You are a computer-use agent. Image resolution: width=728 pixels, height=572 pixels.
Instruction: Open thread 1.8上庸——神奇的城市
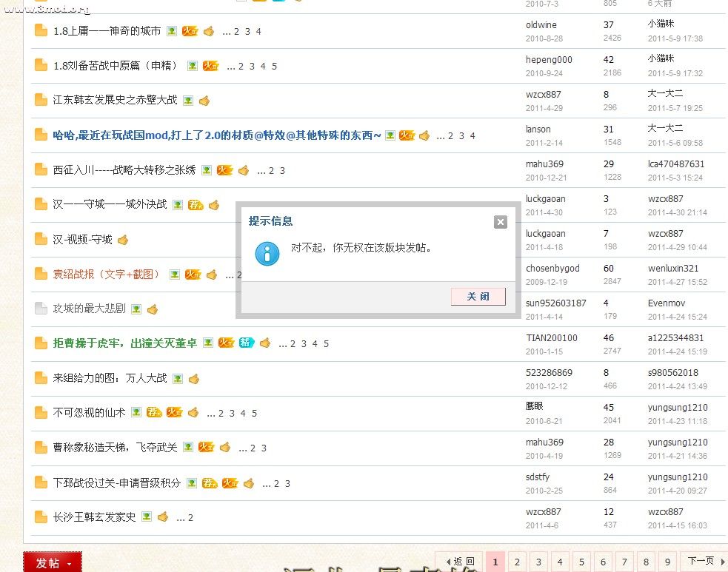point(107,31)
